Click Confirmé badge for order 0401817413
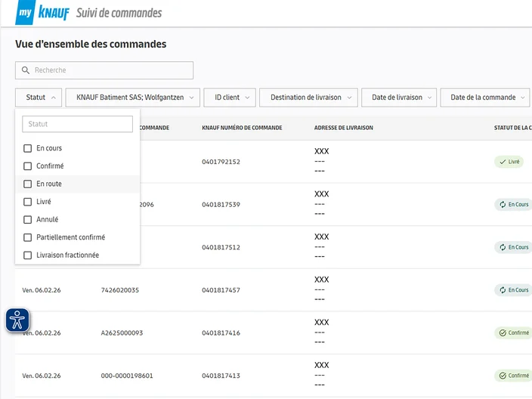532x399 pixels. point(514,376)
